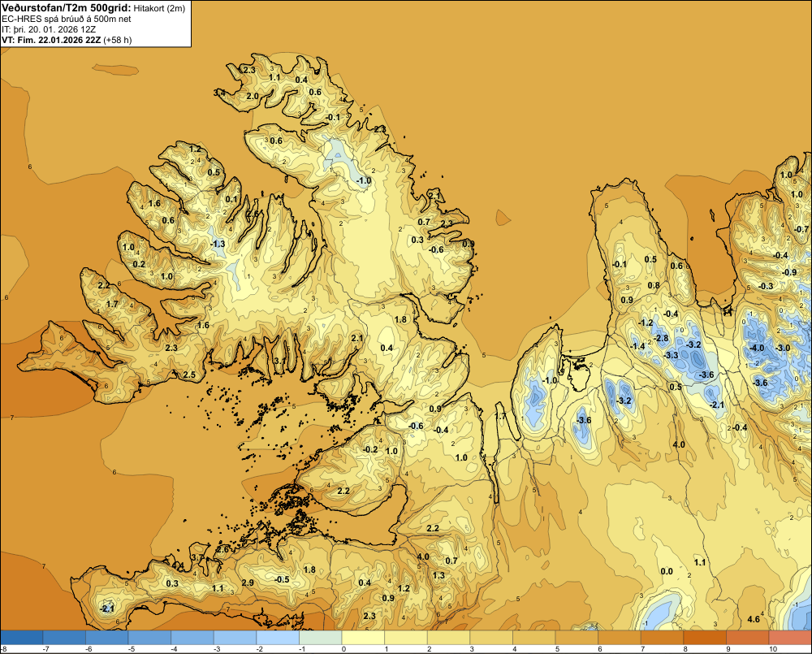Click the '-1.3' temperature value on the map
This screenshot has height=654, width=812.
click(218, 244)
